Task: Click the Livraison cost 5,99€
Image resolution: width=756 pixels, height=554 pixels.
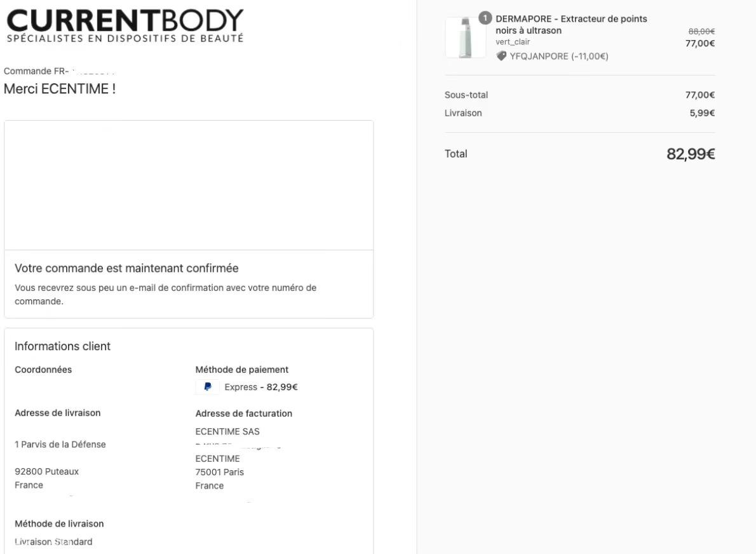Action: click(x=702, y=113)
